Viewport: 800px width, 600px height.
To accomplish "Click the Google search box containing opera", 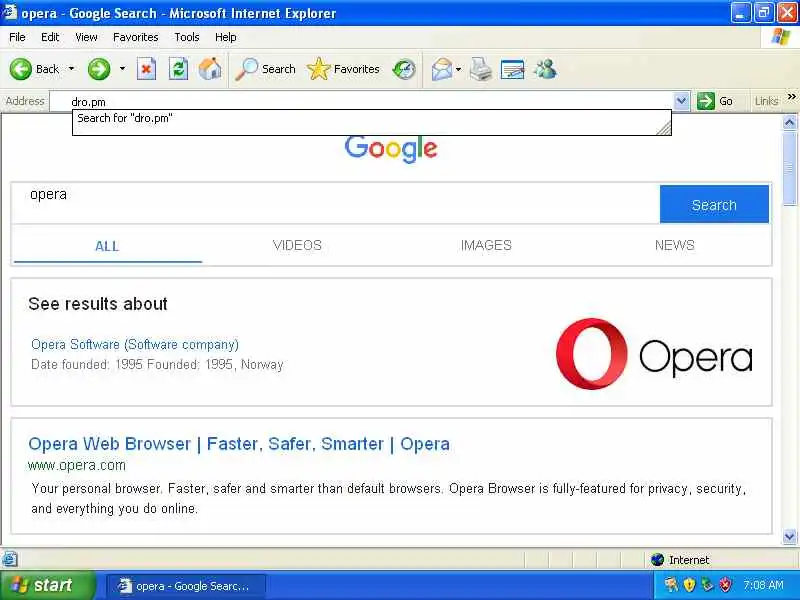I will pos(336,204).
